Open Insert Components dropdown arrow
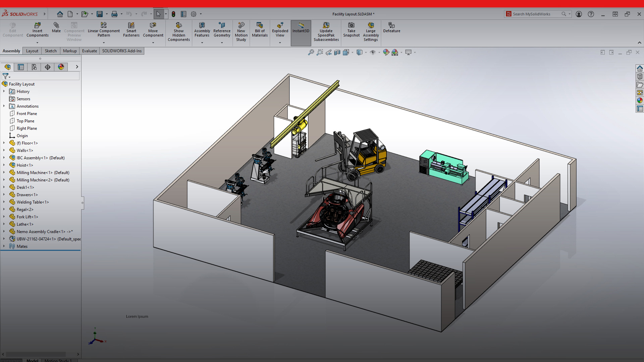Image resolution: width=644 pixels, height=362 pixels. (37, 43)
